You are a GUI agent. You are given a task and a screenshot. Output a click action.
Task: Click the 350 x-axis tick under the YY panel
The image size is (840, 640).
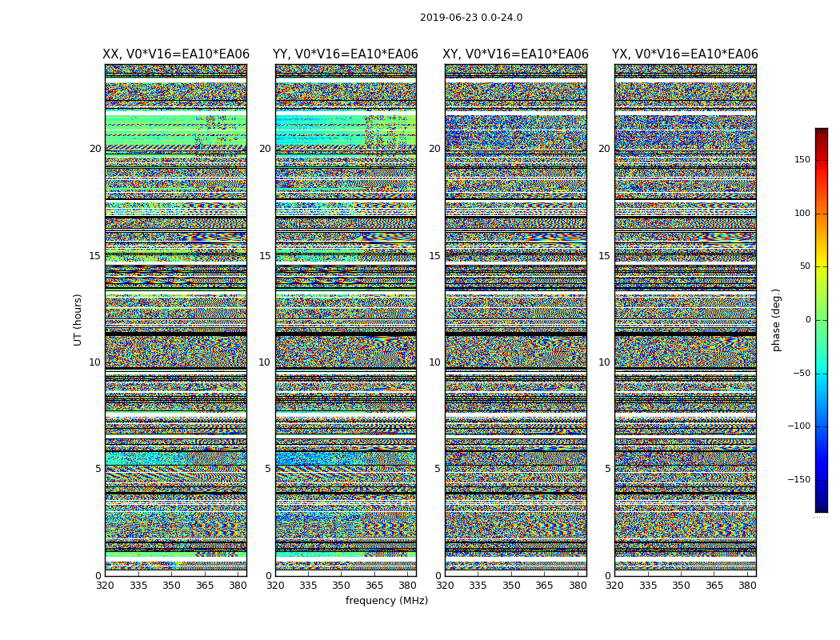click(x=342, y=586)
